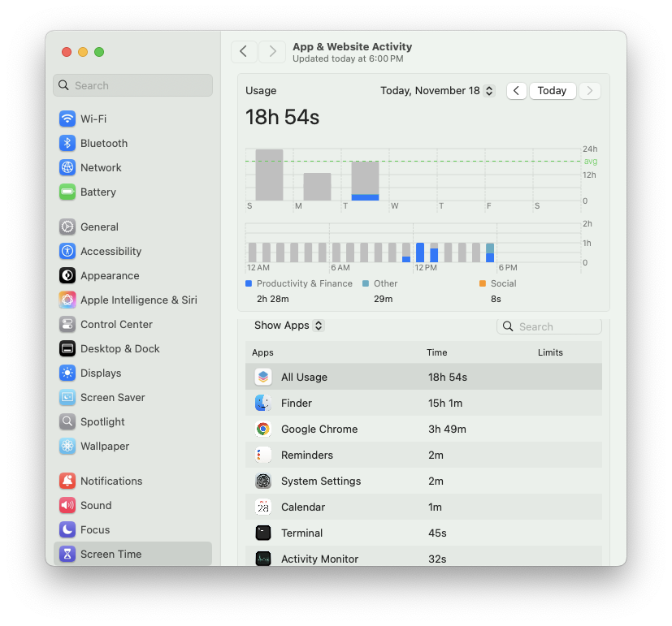Screen dimensions: 672x626
Task: Click the Today button
Action: [553, 91]
